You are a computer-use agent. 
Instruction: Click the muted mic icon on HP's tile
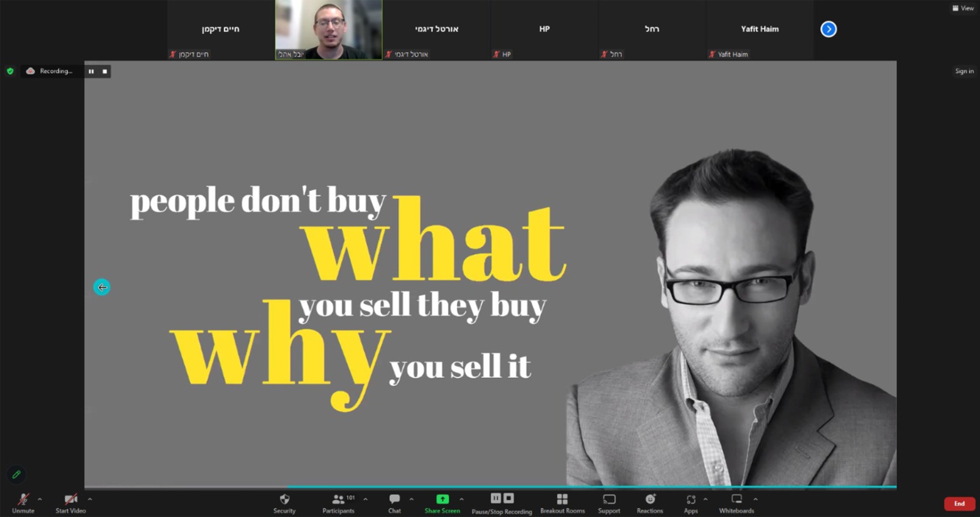click(496, 55)
